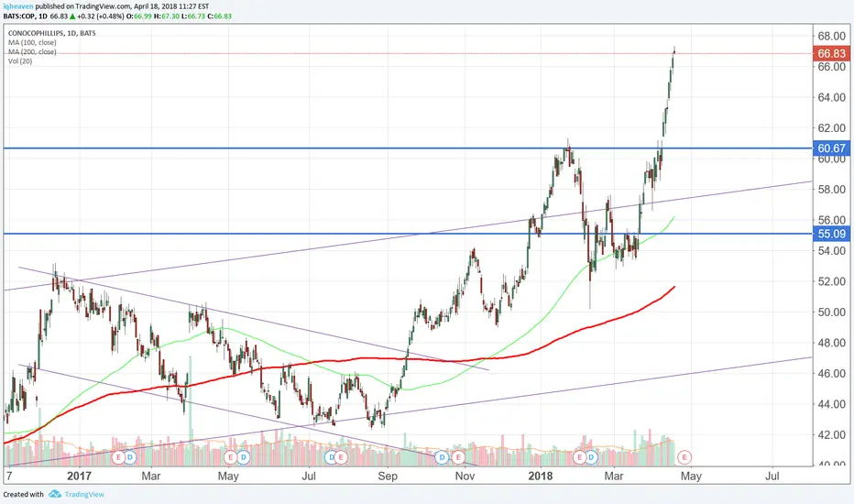Click E marker between Jul and Sep labels
Screen dimensions: 854x504
[341, 457]
